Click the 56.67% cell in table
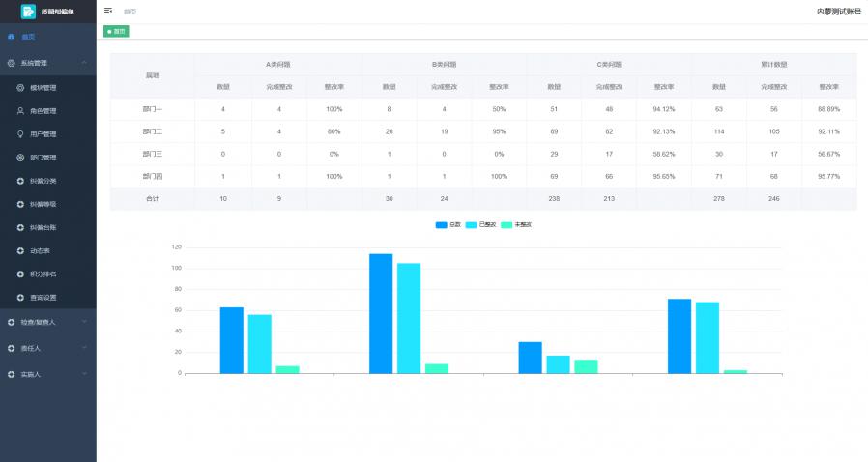This screenshot has height=462, width=868. pyautogui.click(x=828, y=154)
